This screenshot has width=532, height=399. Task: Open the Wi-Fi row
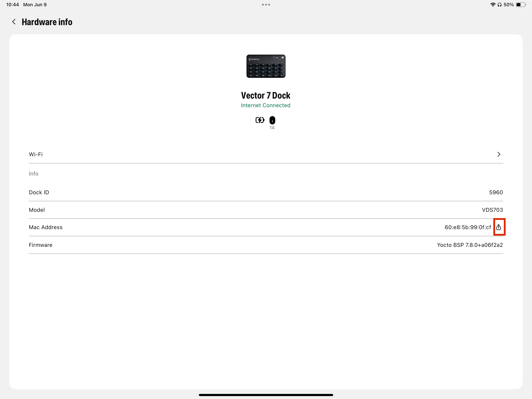tap(266, 154)
